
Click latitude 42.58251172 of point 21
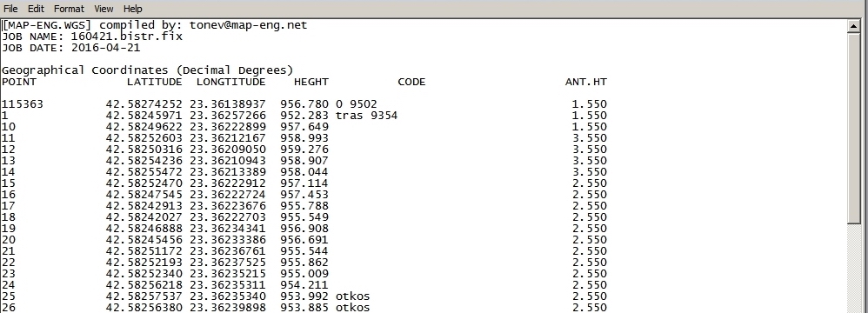click(x=144, y=251)
